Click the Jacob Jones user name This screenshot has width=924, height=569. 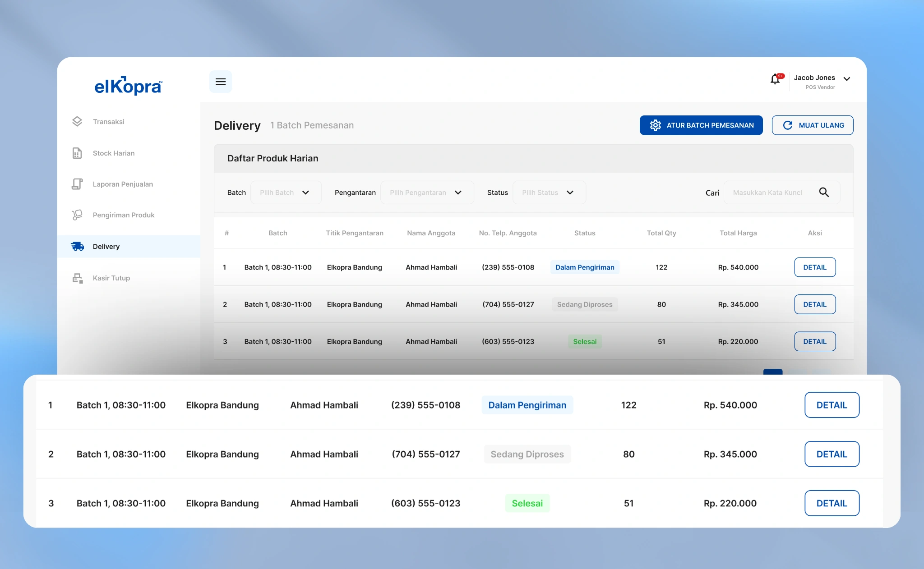[814, 78]
